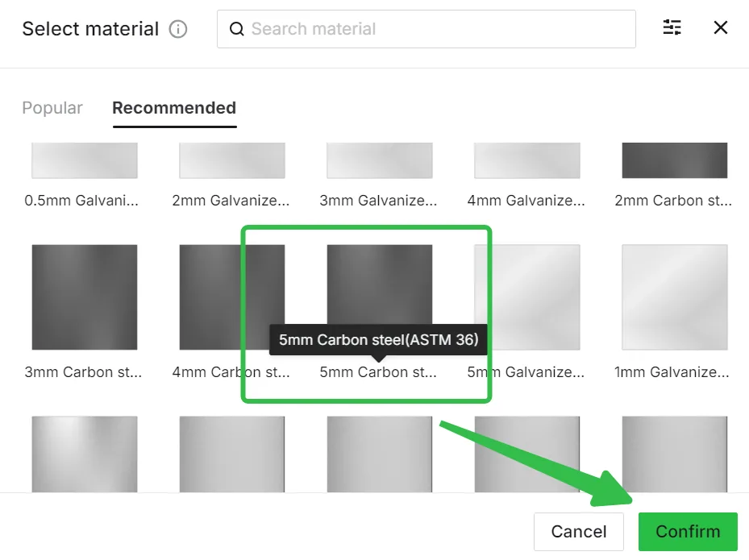Click the 5mm Carbon st... label text

(x=378, y=372)
